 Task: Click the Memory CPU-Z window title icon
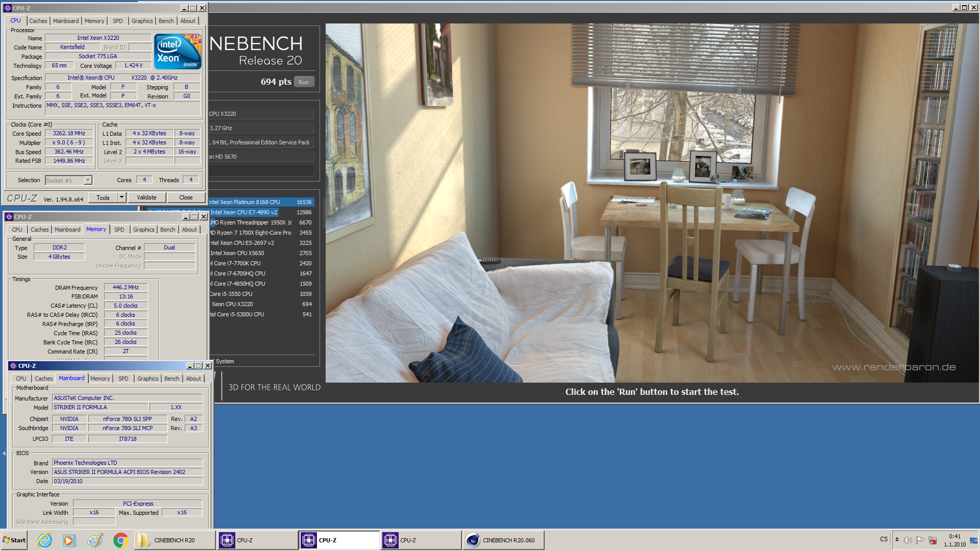pyautogui.click(x=9, y=217)
